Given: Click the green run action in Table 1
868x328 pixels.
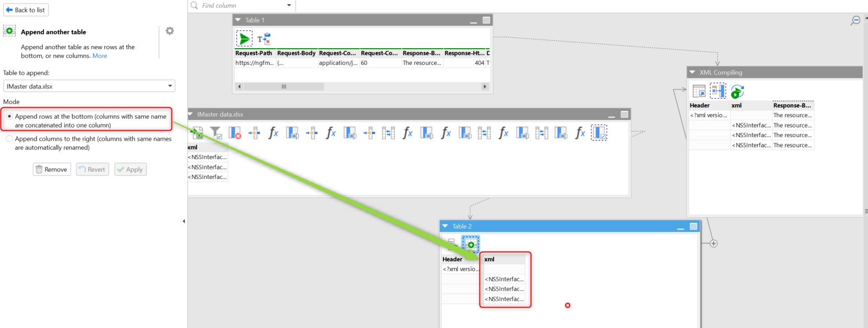Looking at the screenshot, I should click(x=244, y=39).
